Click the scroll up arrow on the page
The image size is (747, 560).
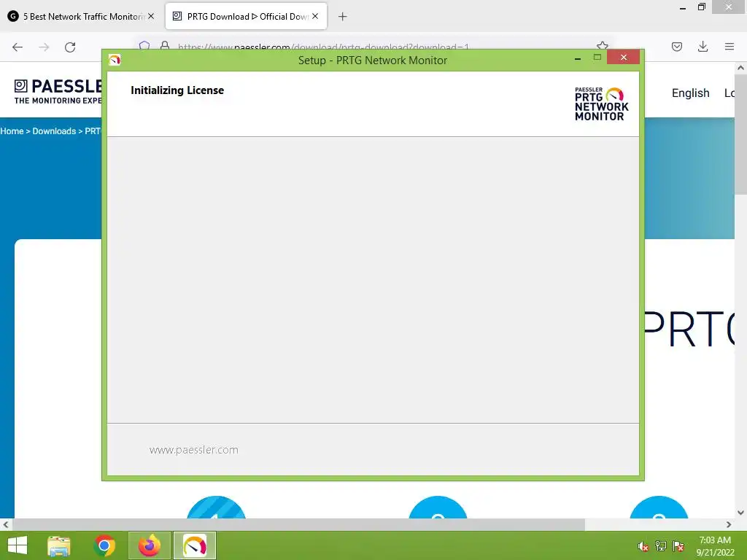(740, 68)
